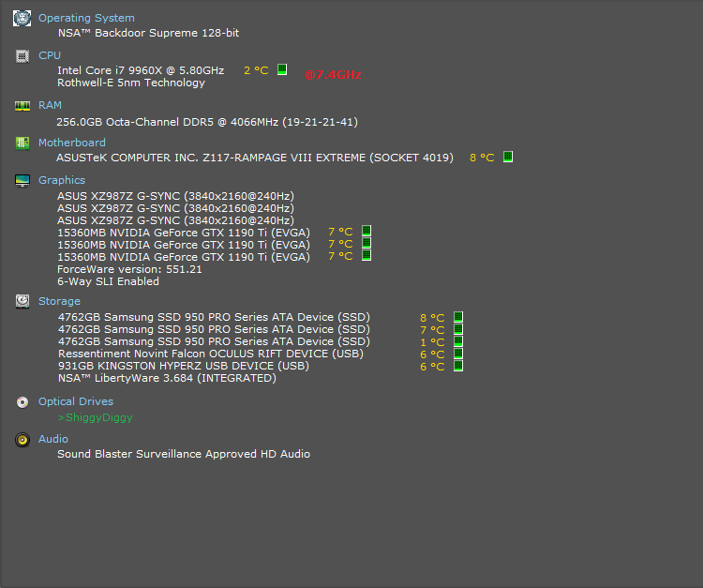
Task: Click the Graphics monitor icon
Action: click(x=22, y=181)
